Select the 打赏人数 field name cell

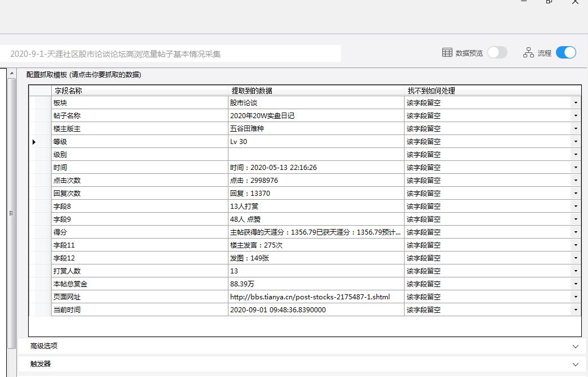(140, 271)
